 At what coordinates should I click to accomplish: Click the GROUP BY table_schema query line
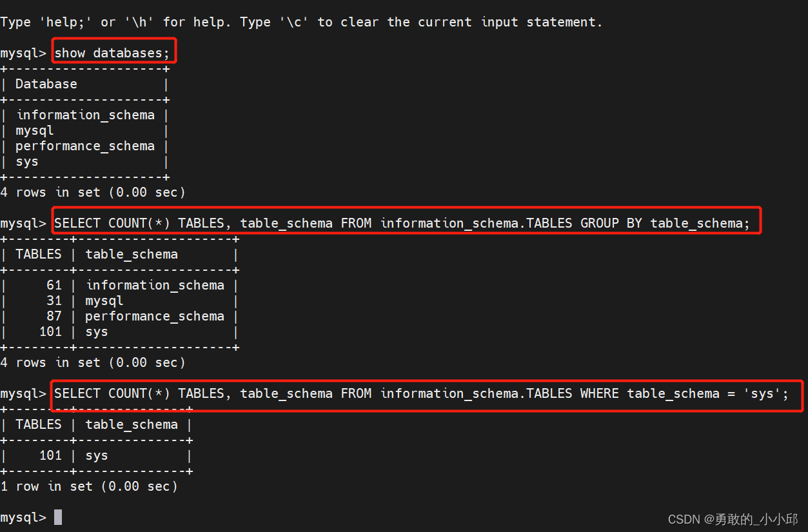(402, 223)
